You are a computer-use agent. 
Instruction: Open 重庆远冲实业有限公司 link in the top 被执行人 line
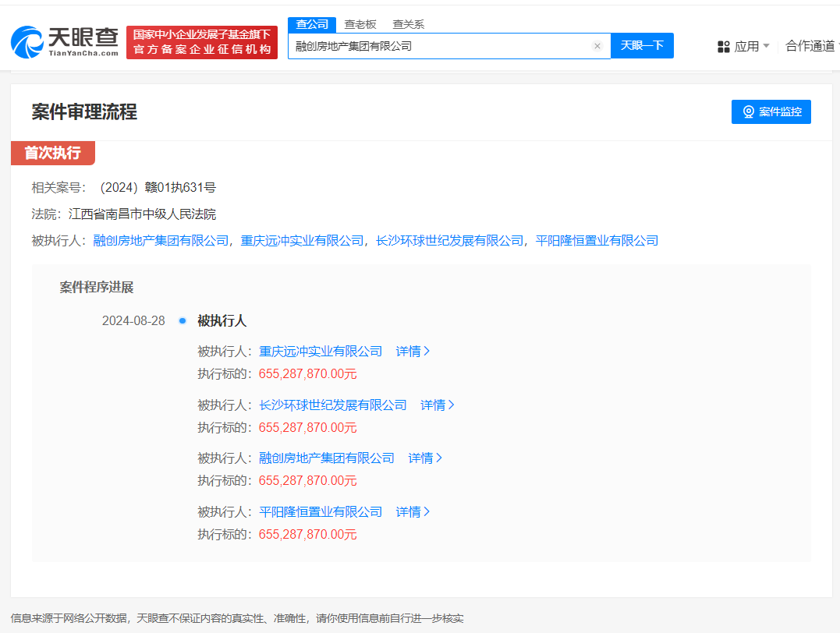pyautogui.click(x=302, y=241)
